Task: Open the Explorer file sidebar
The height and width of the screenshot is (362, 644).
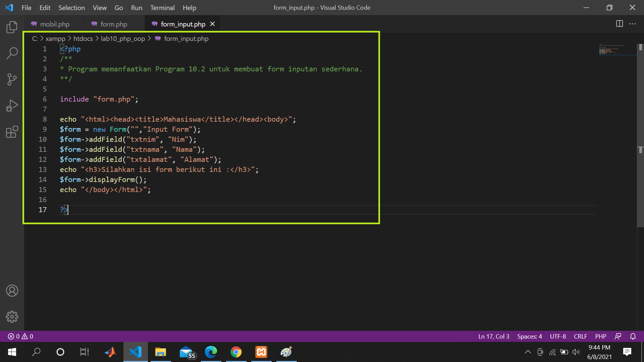Action: [x=12, y=27]
